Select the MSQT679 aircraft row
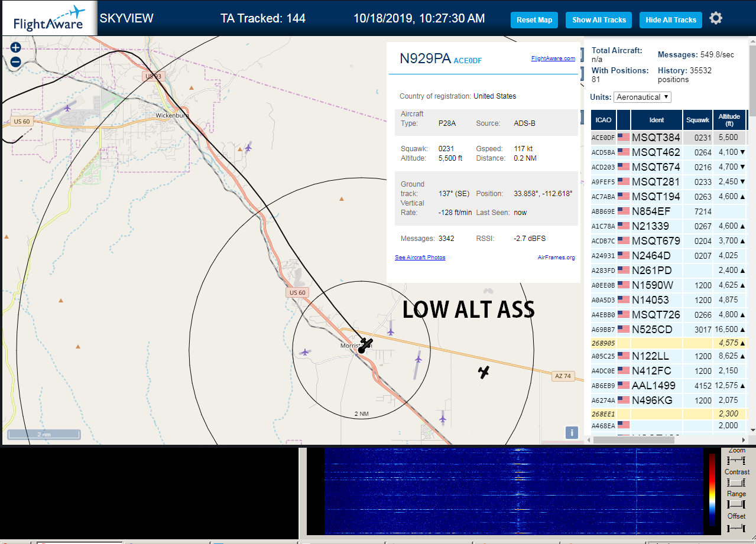The width and height of the screenshot is (756, 544). coord(669,241)
